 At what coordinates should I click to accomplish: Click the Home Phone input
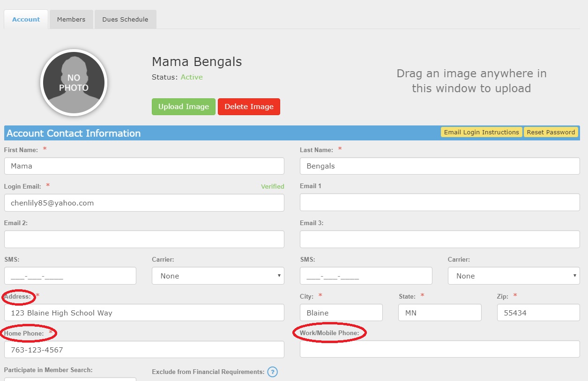click(144, 350)
